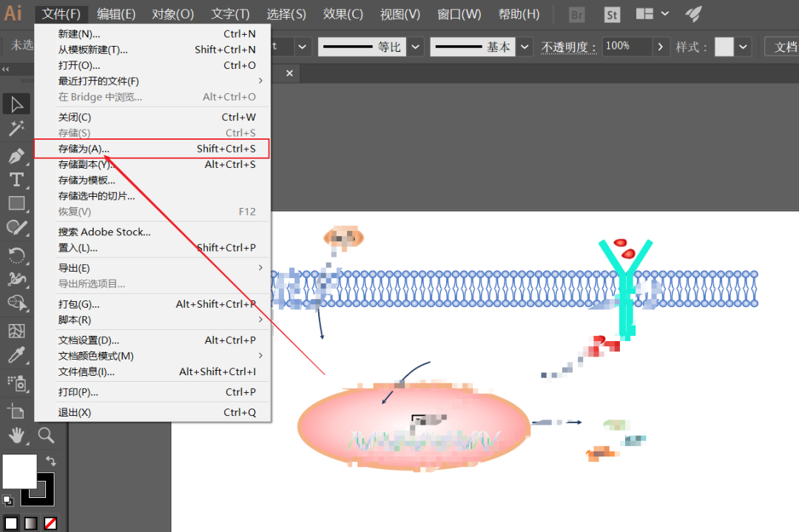Select the Type tool
Viewport: 799px width, 532px height.
pos(16,180)
